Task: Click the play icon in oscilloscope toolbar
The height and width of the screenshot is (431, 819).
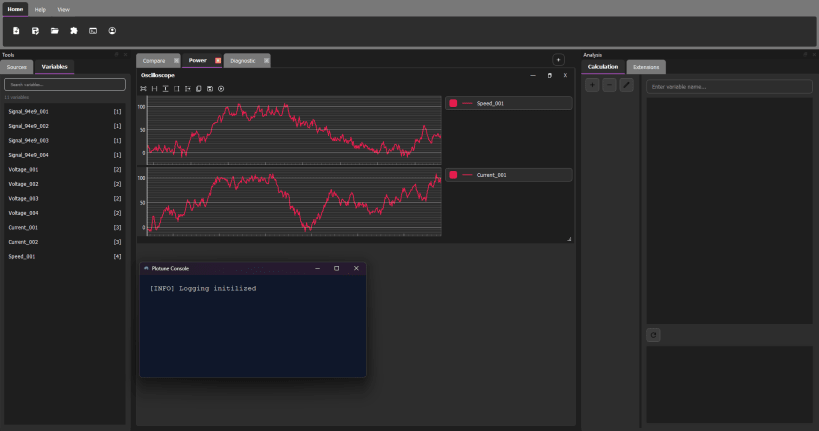Action: tap(221, 89)
